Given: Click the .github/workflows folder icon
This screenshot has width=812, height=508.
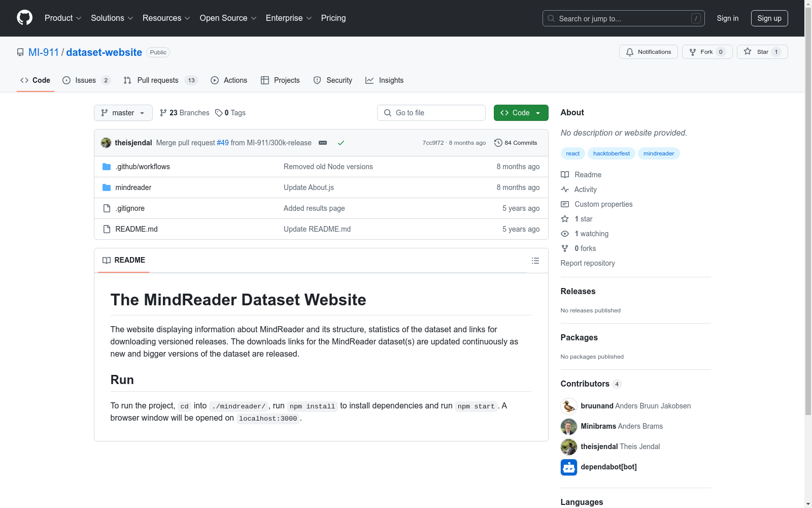Looking at the screenshot, I should click(107, 167).
